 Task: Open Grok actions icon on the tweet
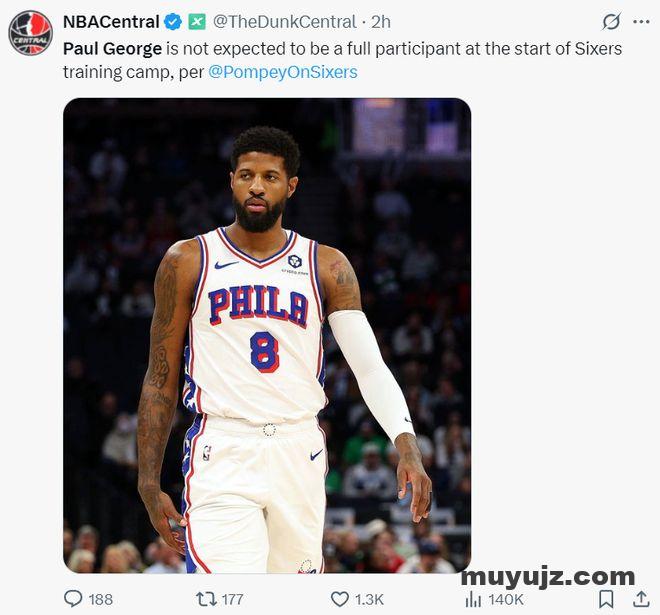coord(611,22)
